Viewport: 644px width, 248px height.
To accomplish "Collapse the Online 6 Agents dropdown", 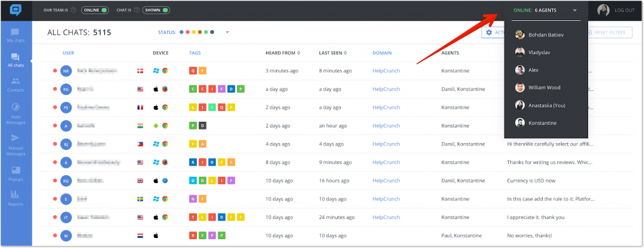I will point(575,11).
